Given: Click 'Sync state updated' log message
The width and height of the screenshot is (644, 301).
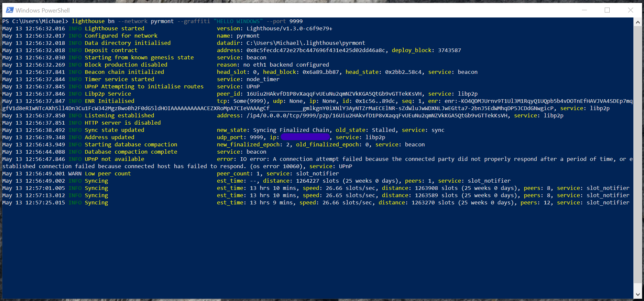Looking at the screenshot, I should [115, 130].
